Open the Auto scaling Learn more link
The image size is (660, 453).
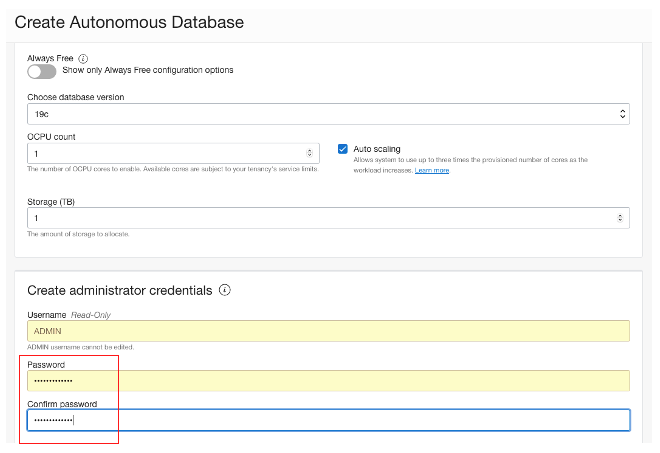[432, 170]
